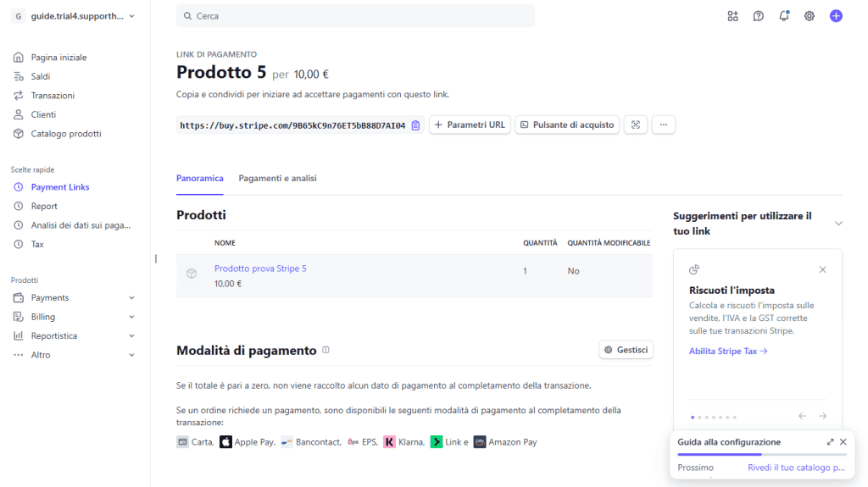Copy the payment link with clipboard icon
Screen dimensions: 868x487
[415, 125]
